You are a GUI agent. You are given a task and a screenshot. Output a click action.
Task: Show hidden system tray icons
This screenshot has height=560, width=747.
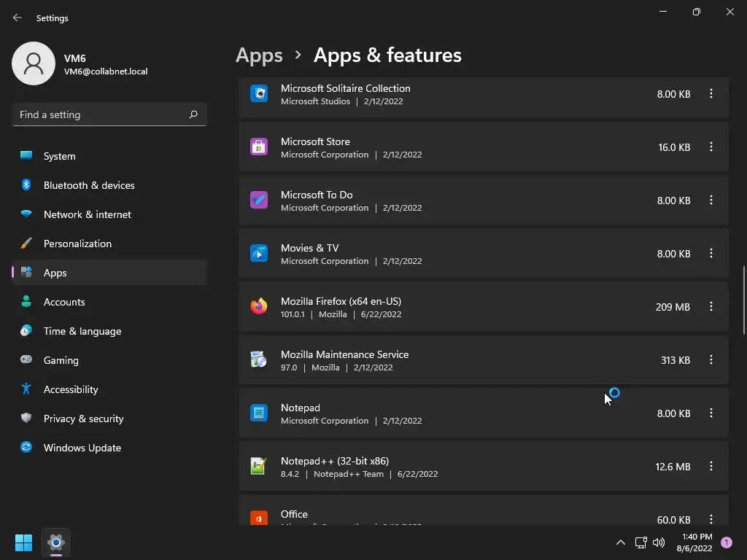(x=621, y=542)
